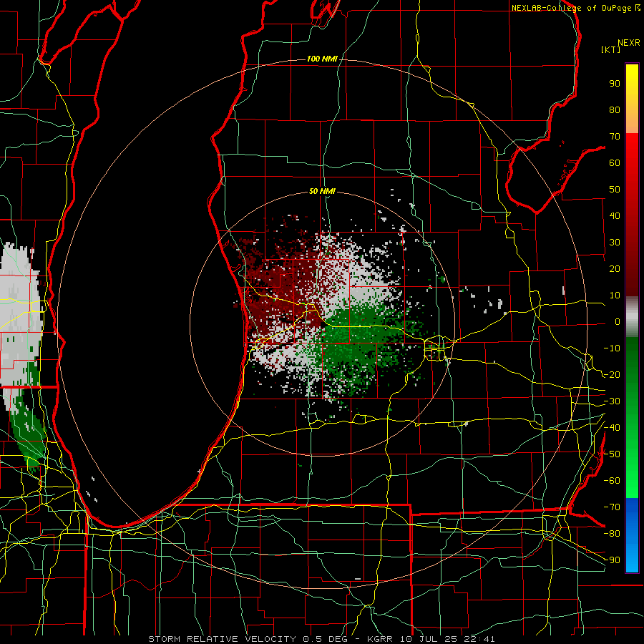Click the '-60' value on the velocity scale
The height and width of the screenshot is (644, 644).
pos(612,481)
